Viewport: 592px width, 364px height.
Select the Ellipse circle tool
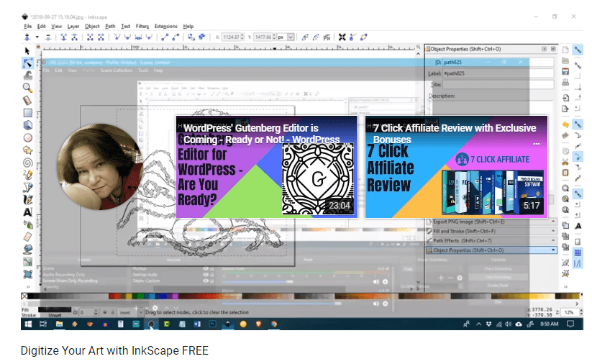27,138
